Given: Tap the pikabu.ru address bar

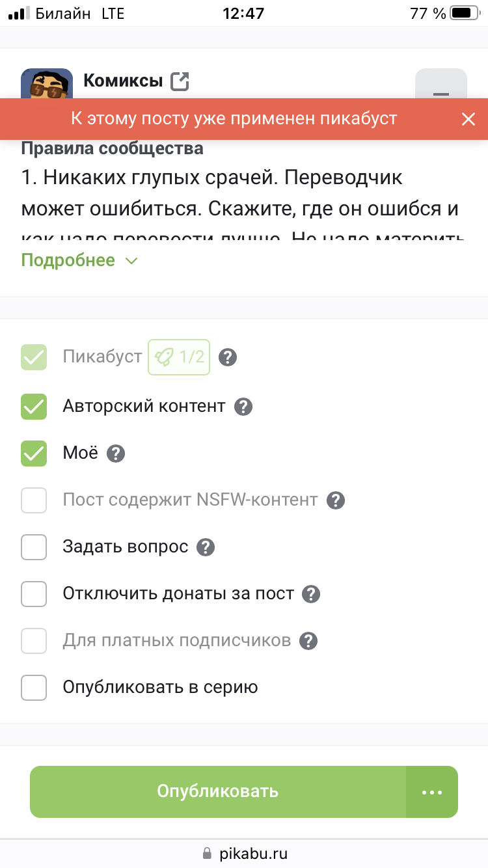Looking at the screenshot, I should point(244,853).
